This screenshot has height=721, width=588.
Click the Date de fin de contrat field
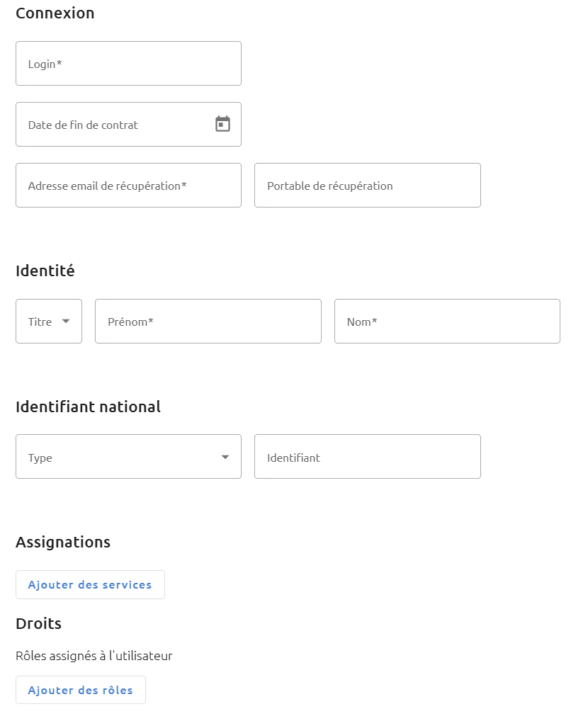(x=128, y=124)
